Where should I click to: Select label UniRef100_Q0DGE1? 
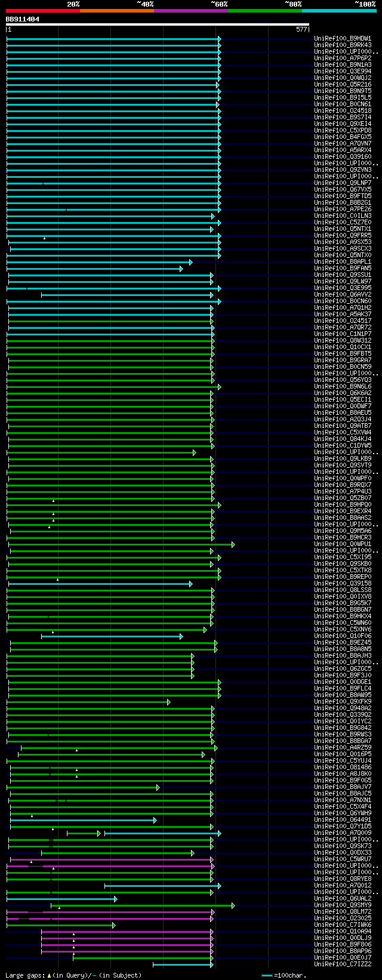tap(343, 682)
